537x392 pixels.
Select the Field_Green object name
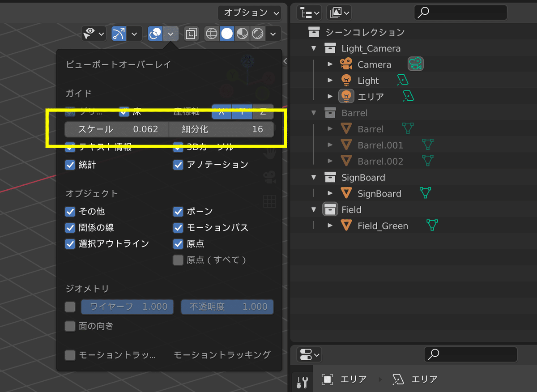pos(383,226)
